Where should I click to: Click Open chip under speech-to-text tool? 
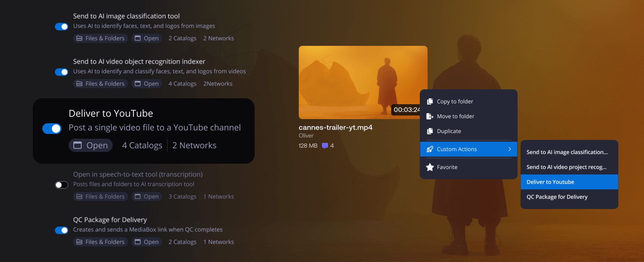click(x=147, y=196)
